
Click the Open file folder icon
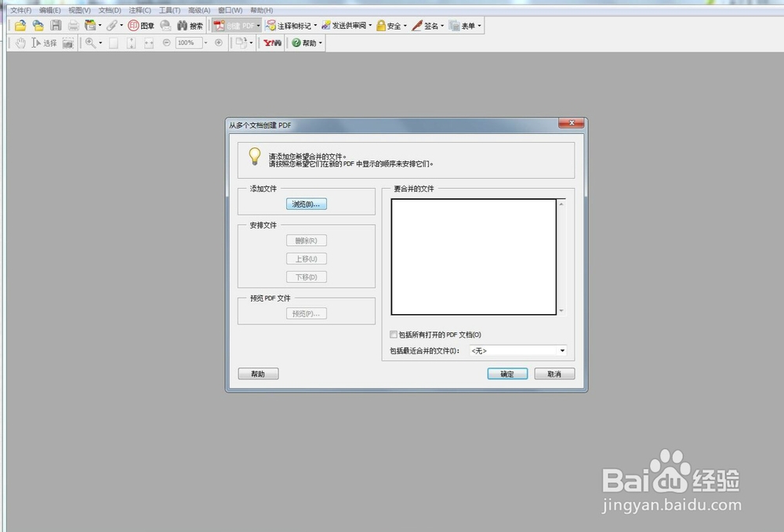coord(20,26)
